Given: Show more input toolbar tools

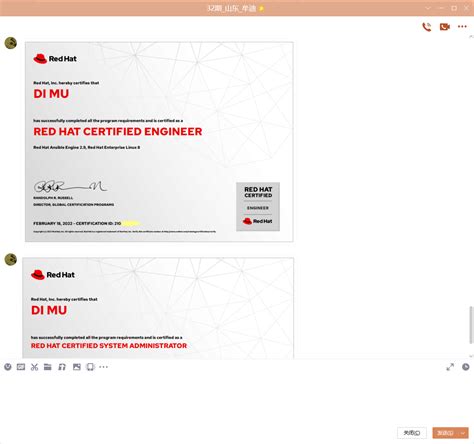Looking at the screenshot, I should [104, 367].
